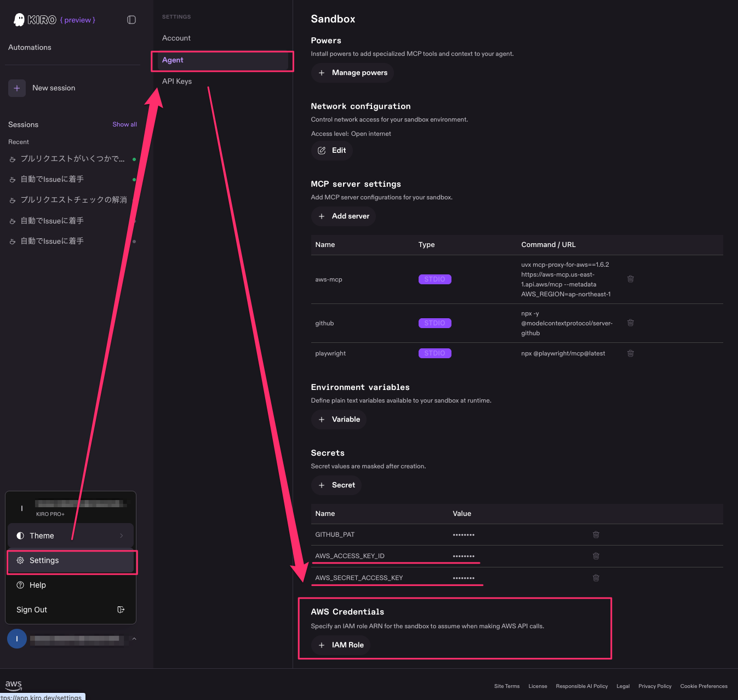This screenshot has height=700, width=738.
Task: Edit the network configuration
Action: (x=331, y=151)
